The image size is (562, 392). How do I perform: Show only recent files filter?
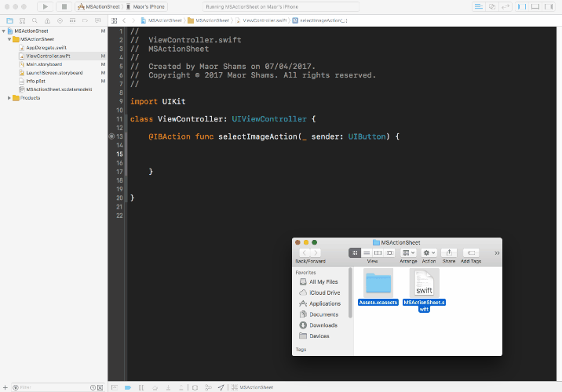[93, 387]
